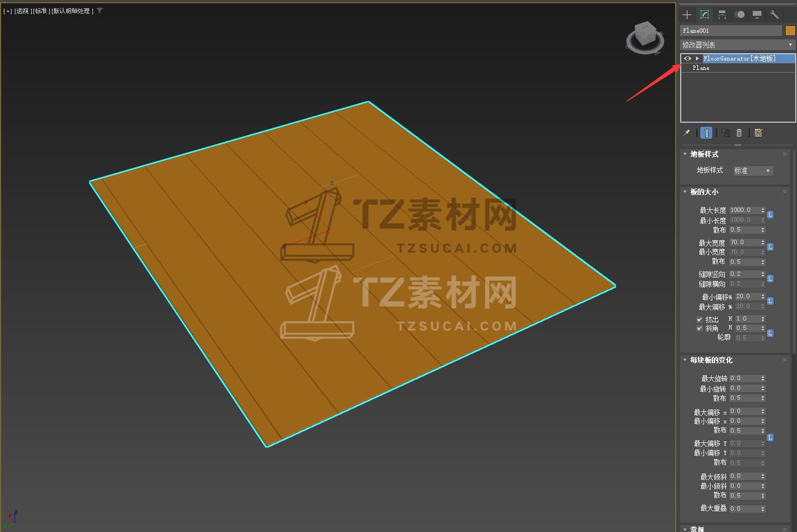The image size is (797, 532).
Task: Click the 最小偏移% value field 20.0
Action: point(747,297)
